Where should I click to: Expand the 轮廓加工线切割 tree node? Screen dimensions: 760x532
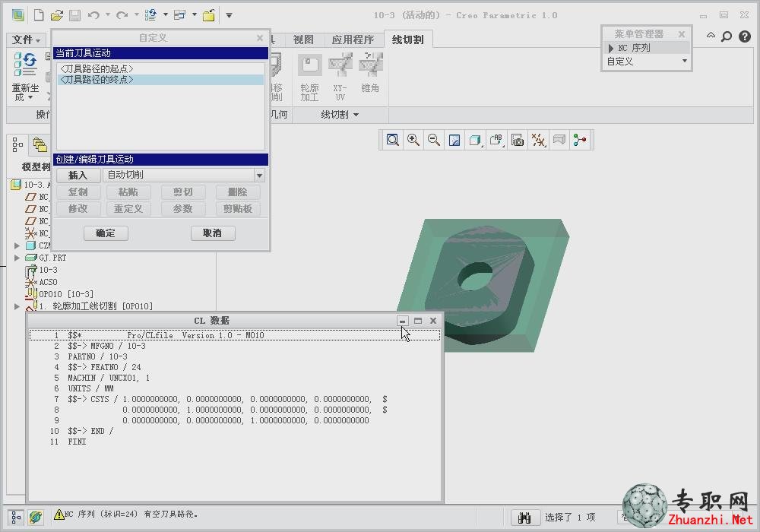[x=17, y=306]
